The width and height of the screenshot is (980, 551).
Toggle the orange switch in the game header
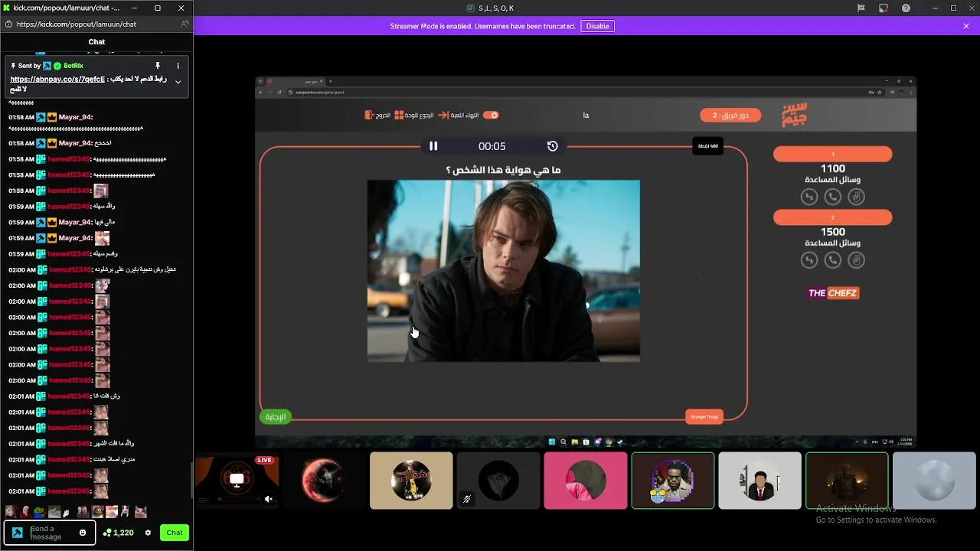[491, 116]
